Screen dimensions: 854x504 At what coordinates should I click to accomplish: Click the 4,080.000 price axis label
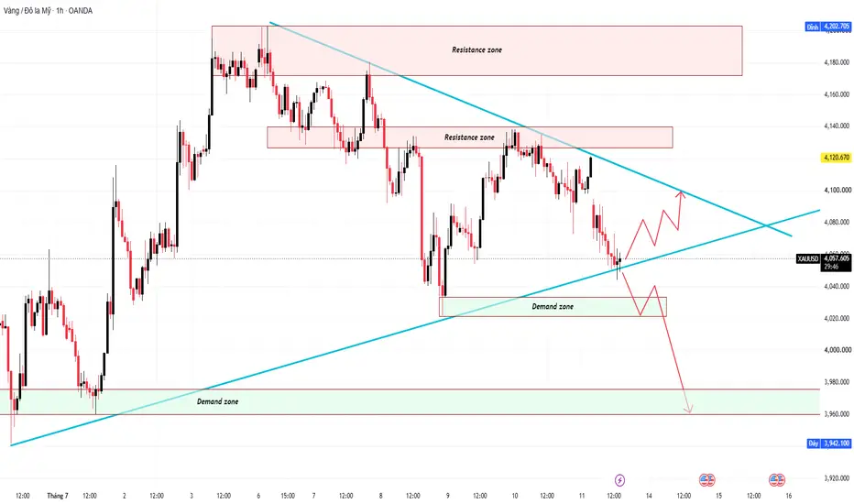tap(837, 223)
